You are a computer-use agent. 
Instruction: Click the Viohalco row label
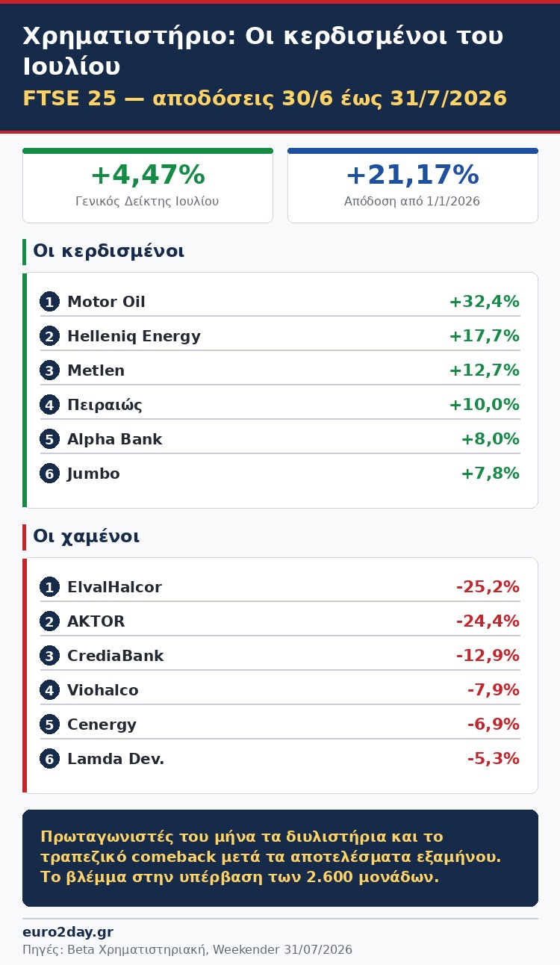click(103, 690)
